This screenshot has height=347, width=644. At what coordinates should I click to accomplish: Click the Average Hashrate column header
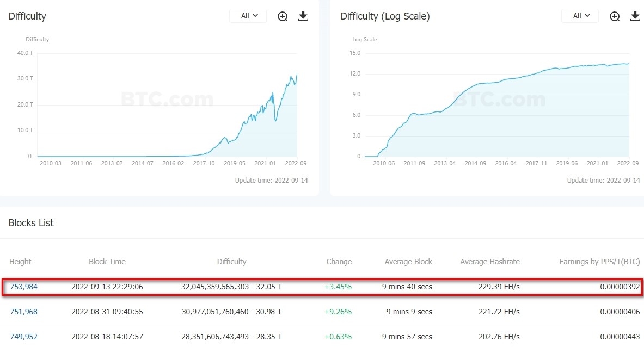tap(489, 262)
